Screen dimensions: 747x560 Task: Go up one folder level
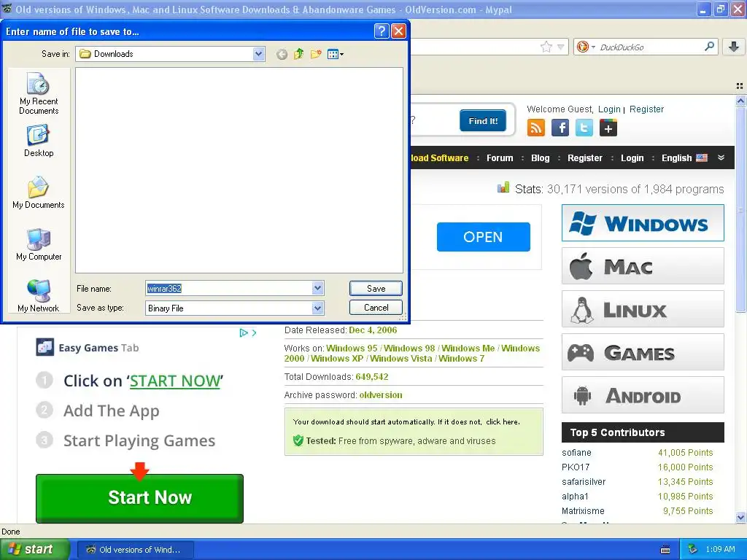click(298, 54)
